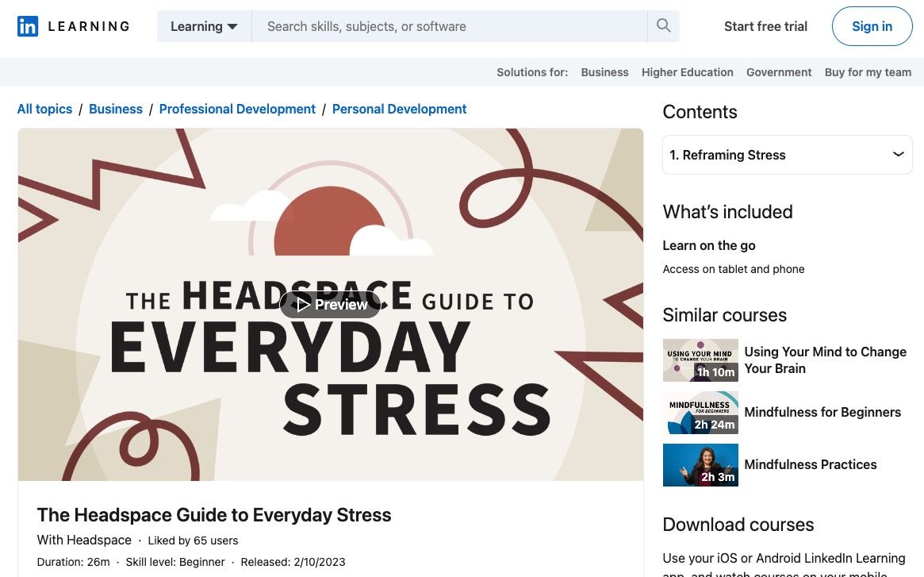Click the LinkedIn Learning logo

[73, 26]
